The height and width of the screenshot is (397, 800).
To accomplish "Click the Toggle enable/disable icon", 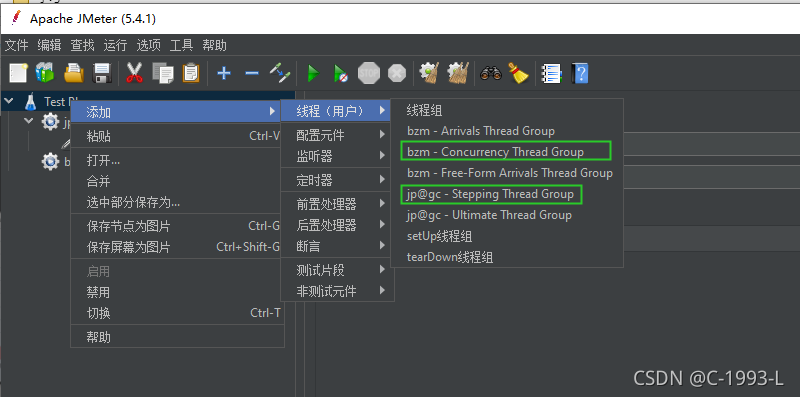I will tap(280, 73).
